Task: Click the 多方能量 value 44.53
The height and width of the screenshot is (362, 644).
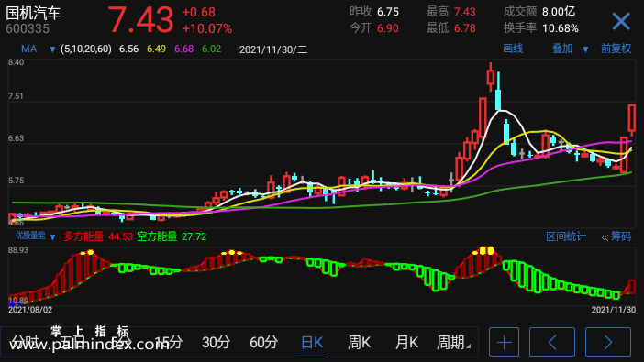Action: (120, 236)
